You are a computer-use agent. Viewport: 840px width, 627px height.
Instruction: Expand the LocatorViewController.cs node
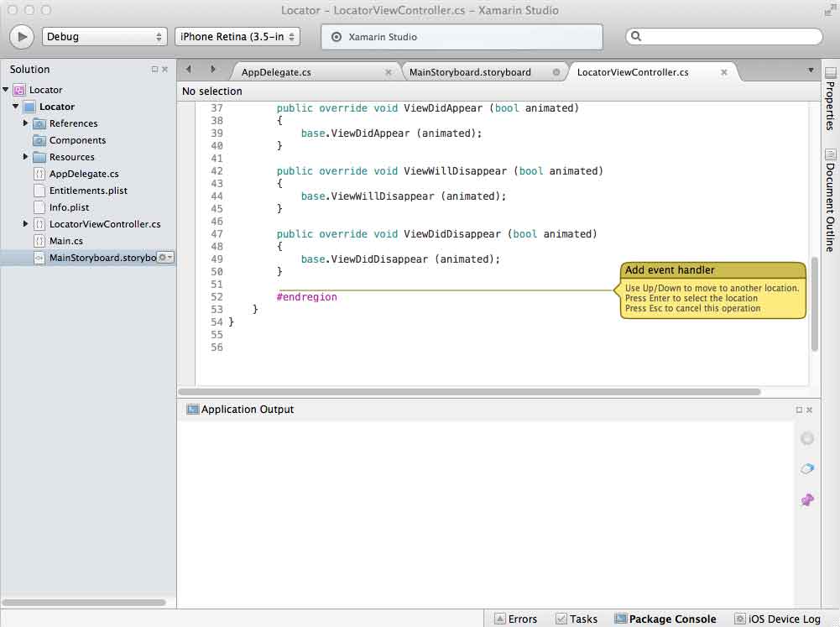[25, 223]
